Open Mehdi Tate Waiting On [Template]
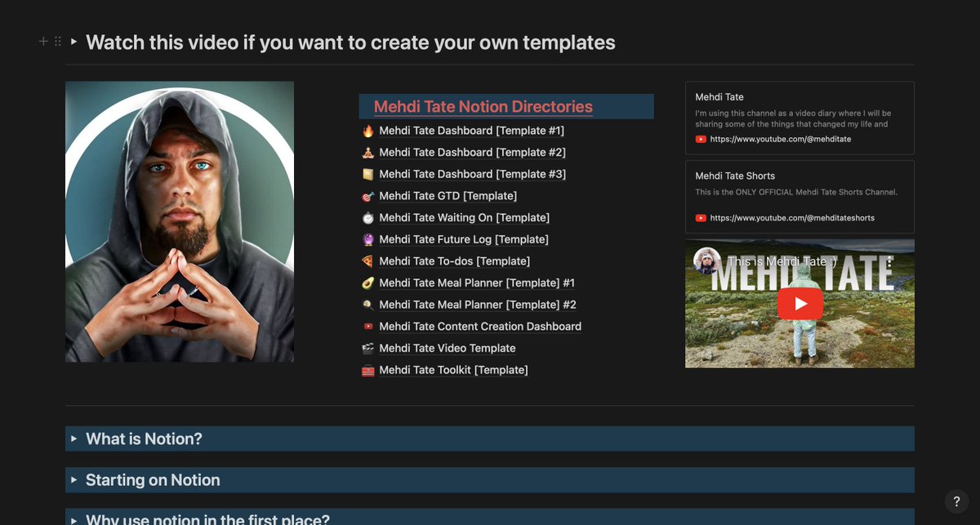The height and width of the screenshot is (525, 980). click(x=464, y=218)
